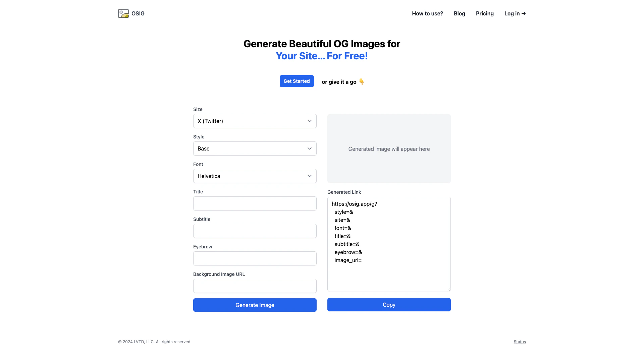The image size is (644, 362).
Task: Select the Eyebrow input box
Action: click(255, 258)
